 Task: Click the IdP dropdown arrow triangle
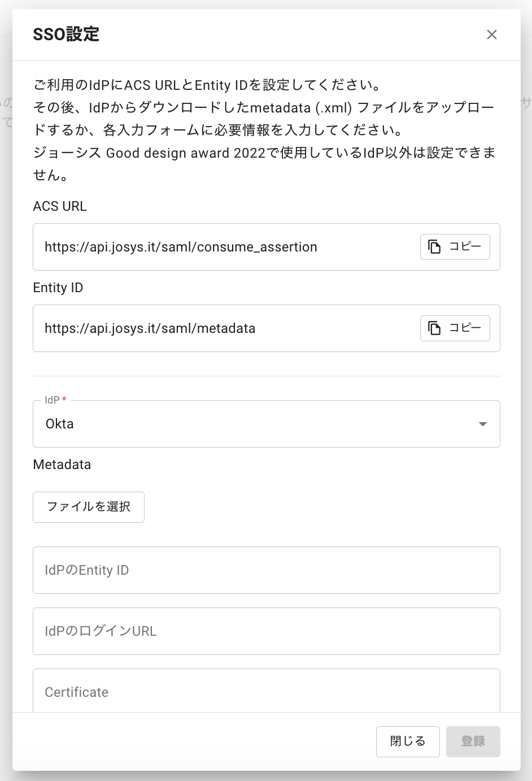483,424
